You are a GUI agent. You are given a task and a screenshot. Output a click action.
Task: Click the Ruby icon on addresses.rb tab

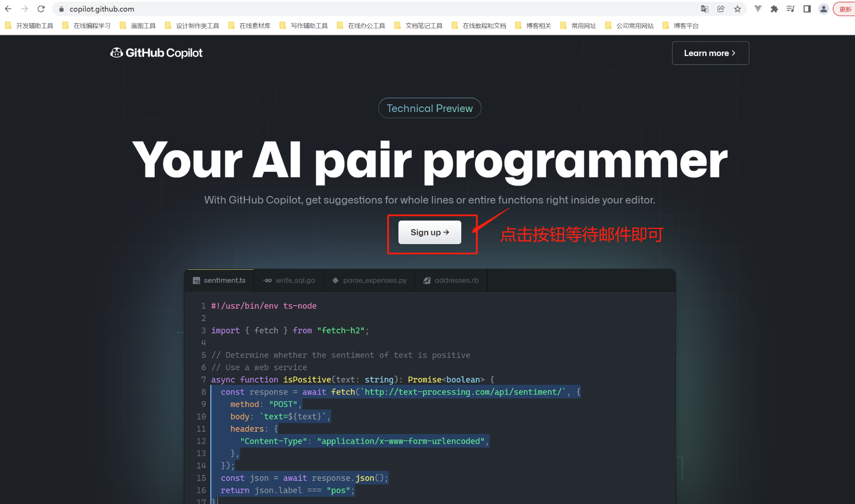coord(427,280)
